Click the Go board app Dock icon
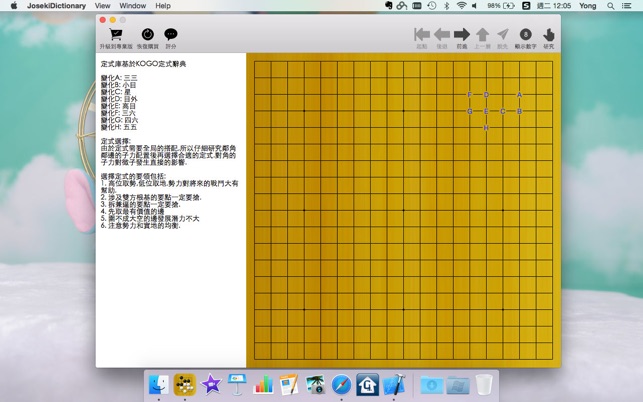Image resolution: width=643 pixels, height=402 pixels. tap(185, 384)
